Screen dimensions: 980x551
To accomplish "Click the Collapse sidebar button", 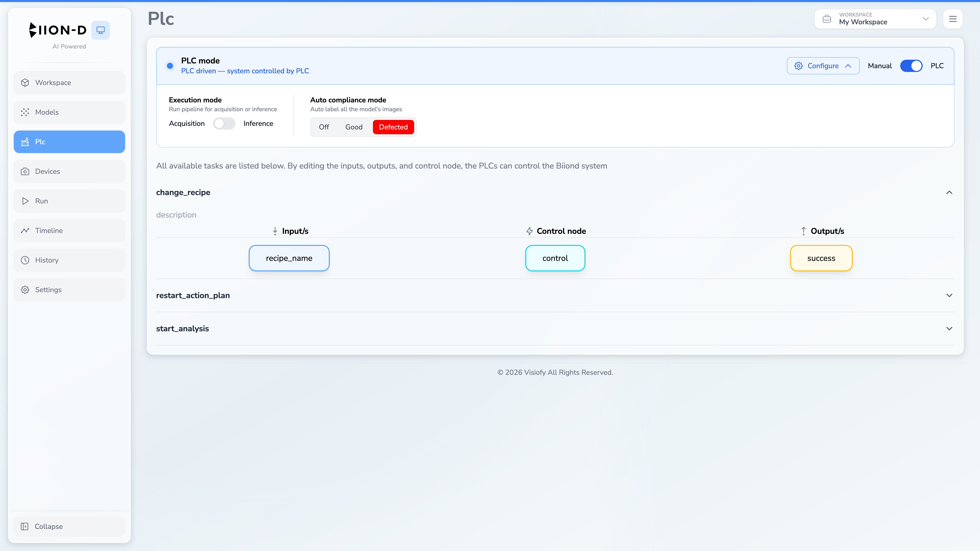I will [x=69, y=526].
